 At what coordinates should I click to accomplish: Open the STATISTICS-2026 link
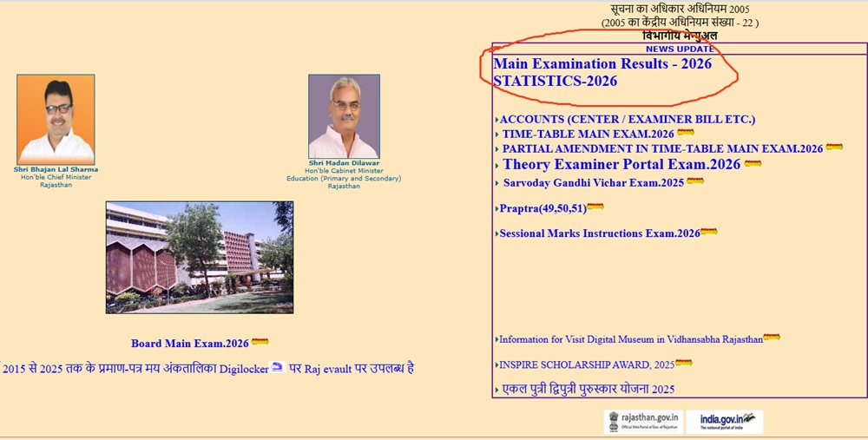[555, 82]
